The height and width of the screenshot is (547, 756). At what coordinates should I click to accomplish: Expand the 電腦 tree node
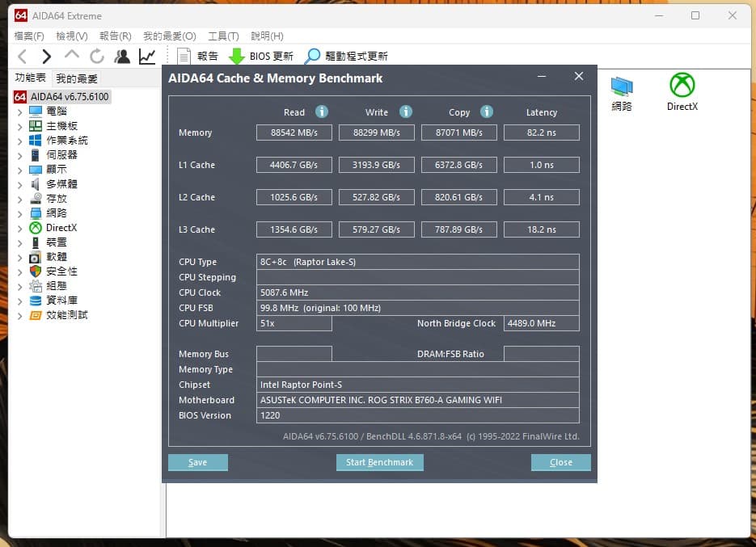[x=19, y=112]
